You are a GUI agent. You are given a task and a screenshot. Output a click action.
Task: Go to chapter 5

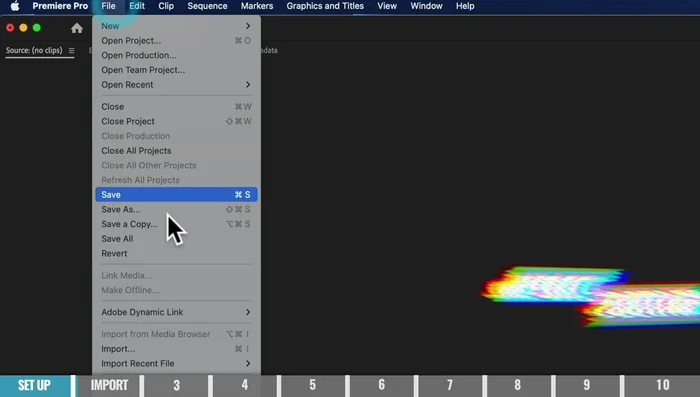click(x=313, y=385)
